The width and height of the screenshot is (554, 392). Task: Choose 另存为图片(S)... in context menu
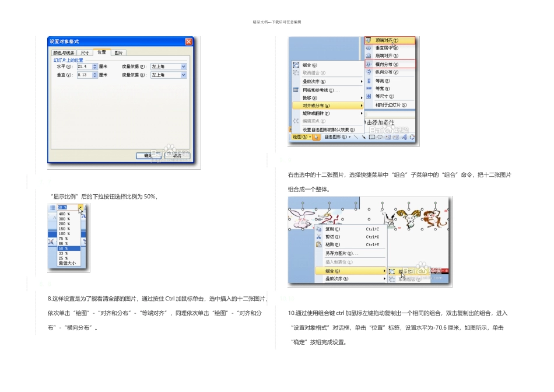(x=352, y=253)
